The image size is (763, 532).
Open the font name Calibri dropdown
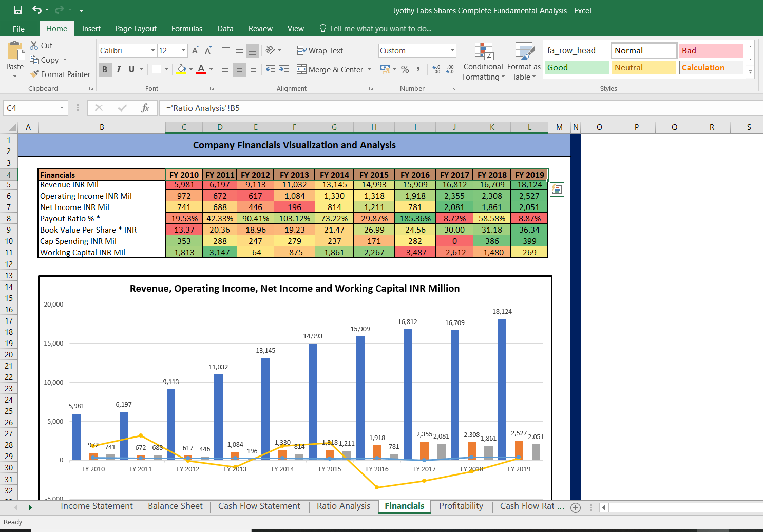tap(153, 50)
